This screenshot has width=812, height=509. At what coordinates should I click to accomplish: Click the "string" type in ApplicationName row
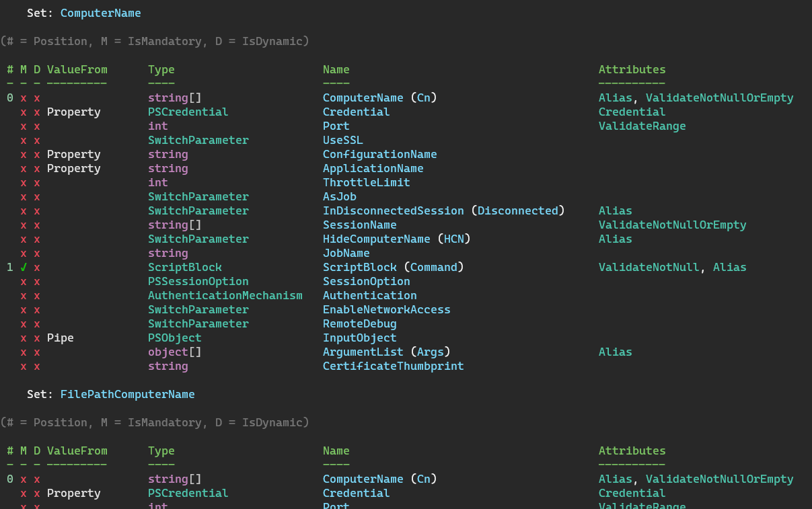168,168
